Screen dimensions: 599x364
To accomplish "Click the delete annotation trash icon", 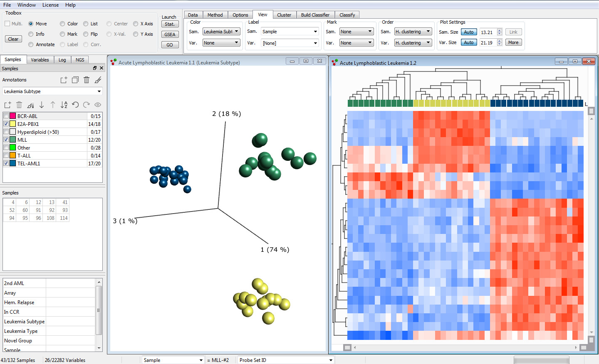I will point(86,80).
